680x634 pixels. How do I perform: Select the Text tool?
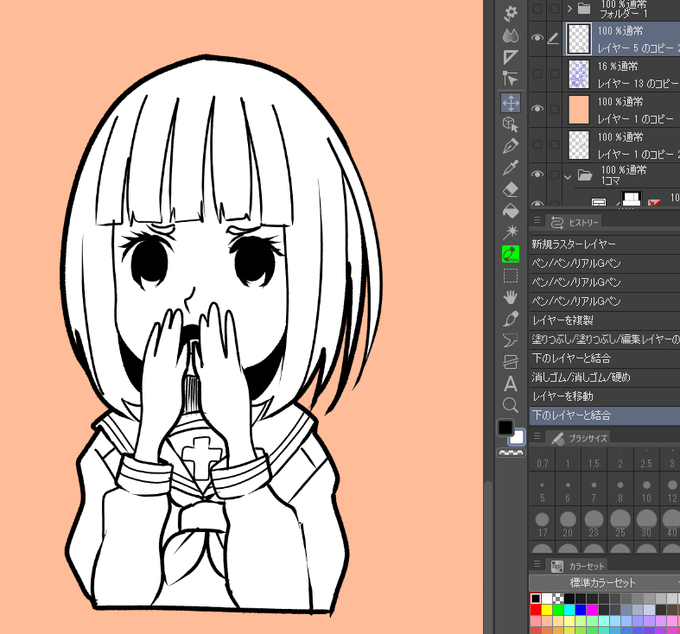(x=510, y=384)
